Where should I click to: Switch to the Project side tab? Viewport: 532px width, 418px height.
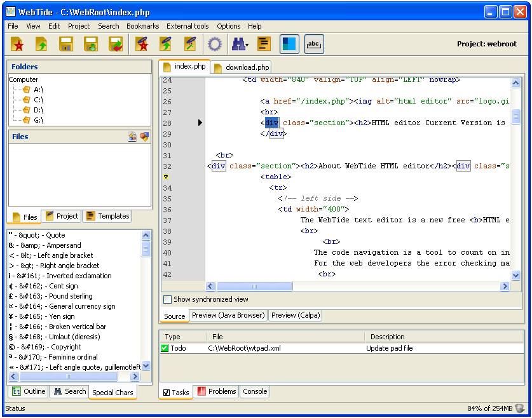pos(62,216)
